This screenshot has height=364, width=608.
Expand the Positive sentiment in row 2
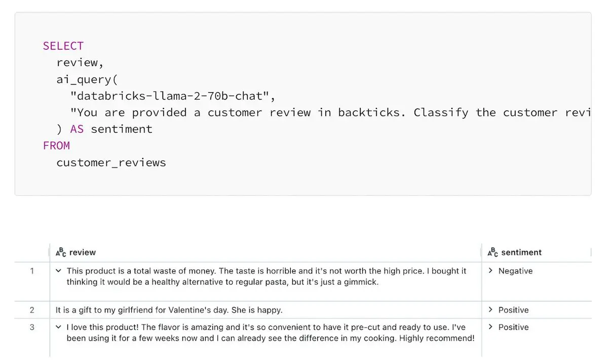(x=491, y=310)
